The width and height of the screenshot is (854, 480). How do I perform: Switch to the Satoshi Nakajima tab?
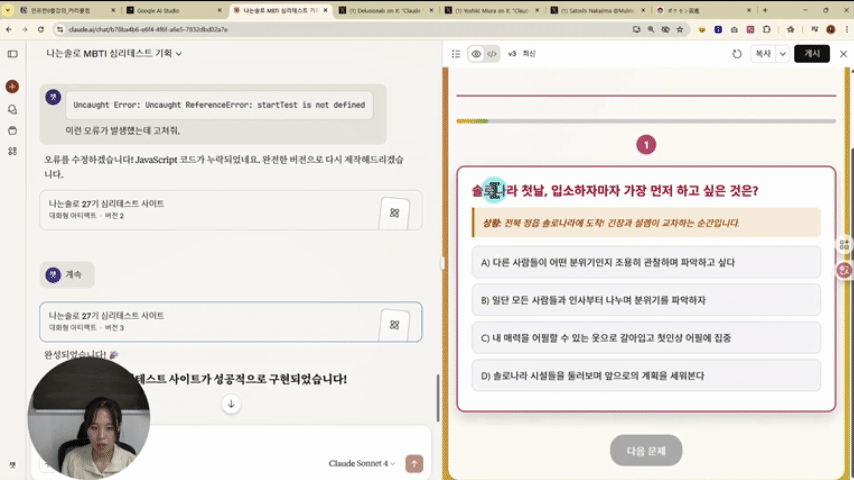(x=598, y=10)
